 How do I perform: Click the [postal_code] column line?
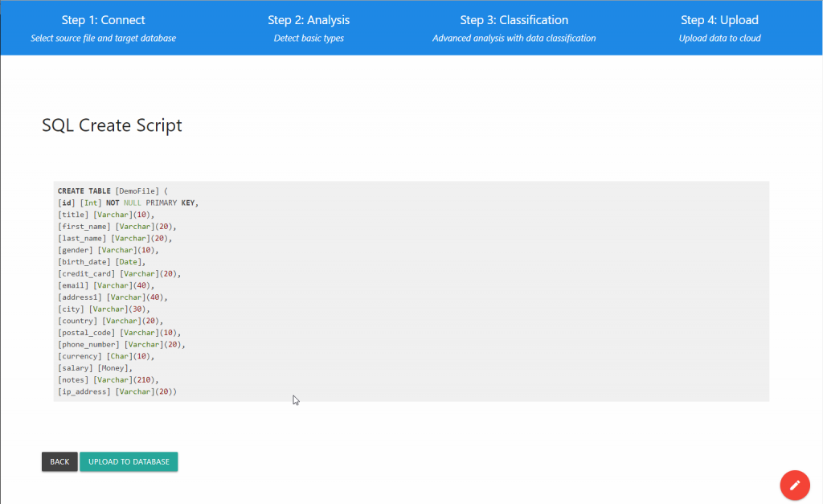[119, 333]
